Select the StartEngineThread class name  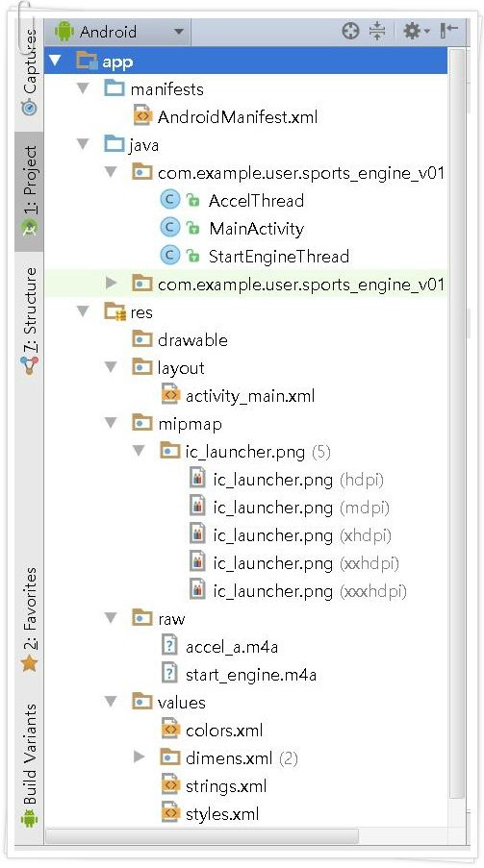tap(279, 257)
